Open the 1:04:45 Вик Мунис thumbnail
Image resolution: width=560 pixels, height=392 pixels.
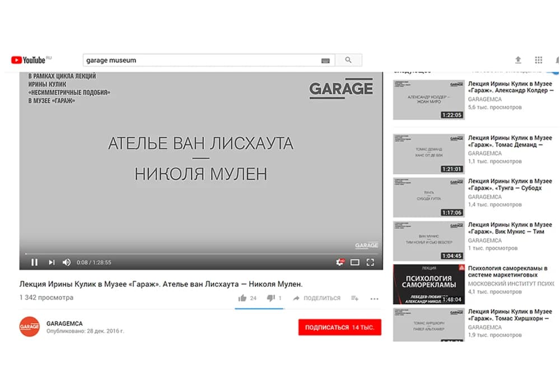click(429, 241)
